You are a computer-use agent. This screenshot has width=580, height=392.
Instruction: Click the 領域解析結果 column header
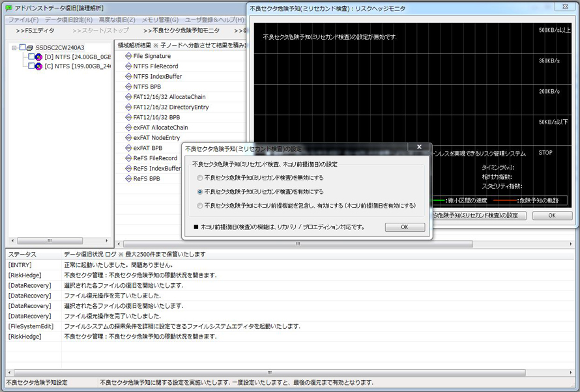click(x=182, y=46)
